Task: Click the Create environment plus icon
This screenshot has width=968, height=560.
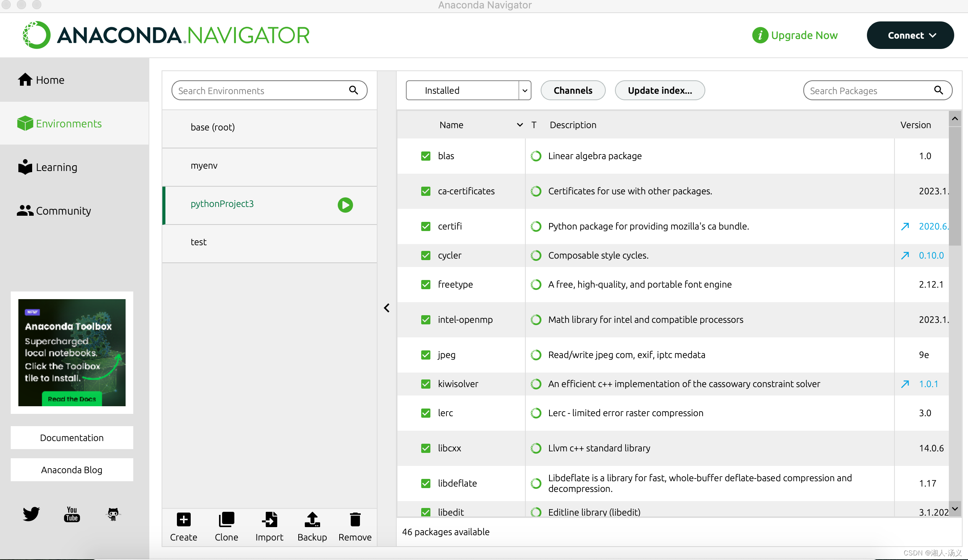Action: tap(183, 519)
